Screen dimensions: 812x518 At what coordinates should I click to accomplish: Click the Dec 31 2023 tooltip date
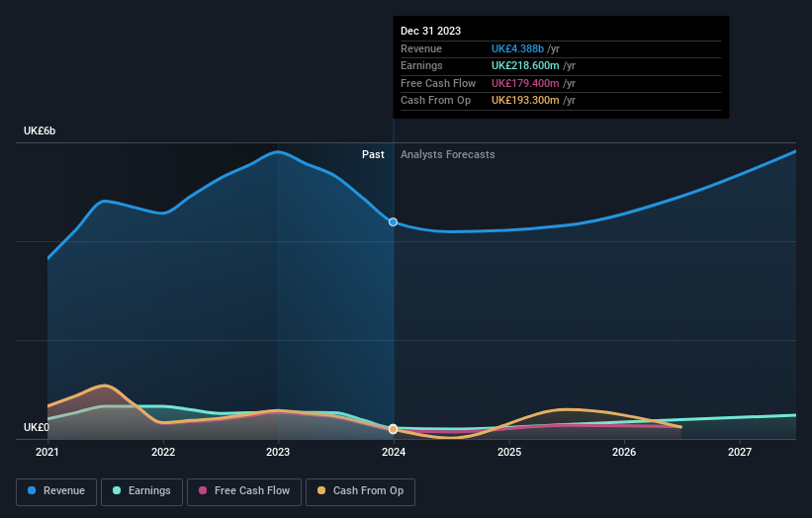(x=430, y=31)
